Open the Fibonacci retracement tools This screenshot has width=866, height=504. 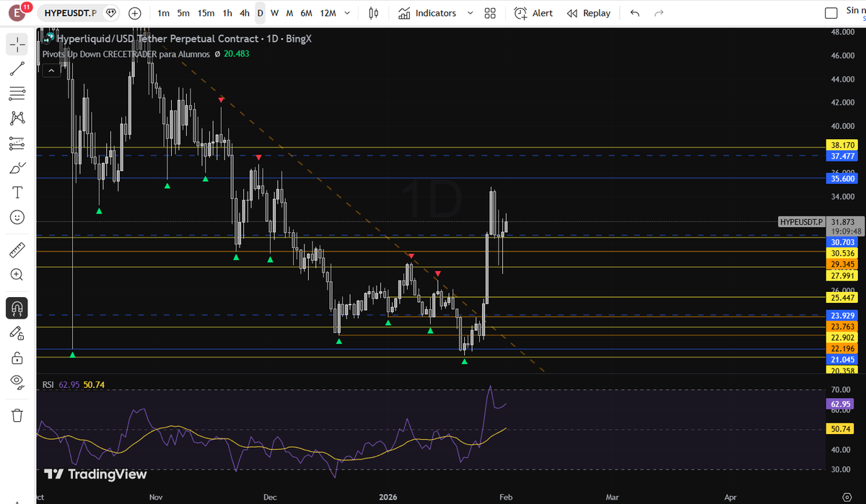[x=17, y=93]
